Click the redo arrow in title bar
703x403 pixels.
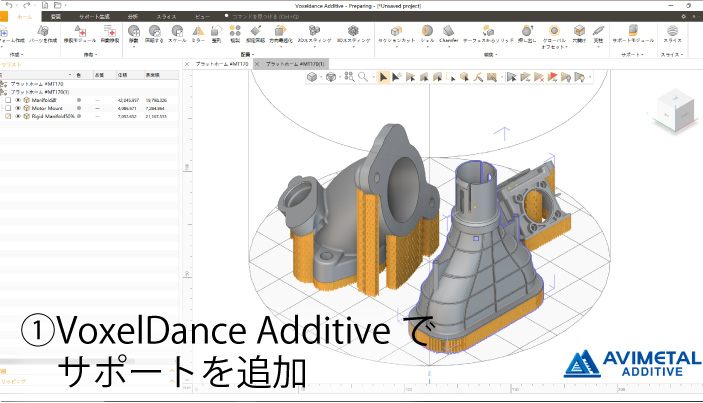27,5
